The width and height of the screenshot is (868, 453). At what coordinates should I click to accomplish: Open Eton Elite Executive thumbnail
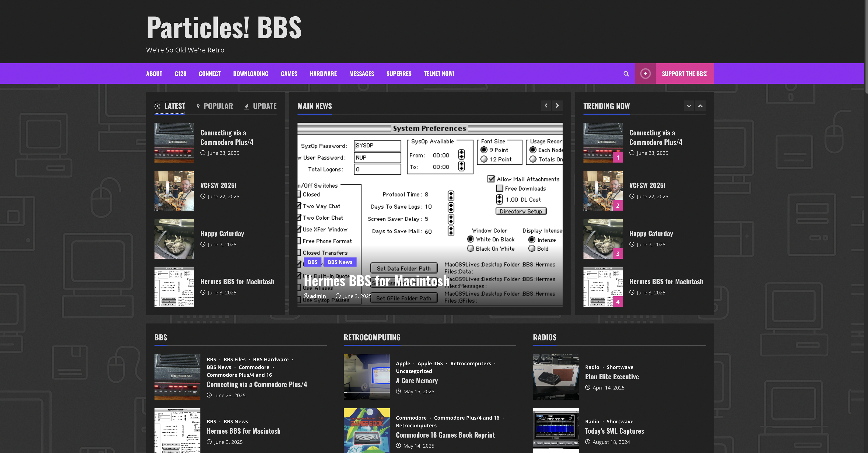(x=556, y=377)
